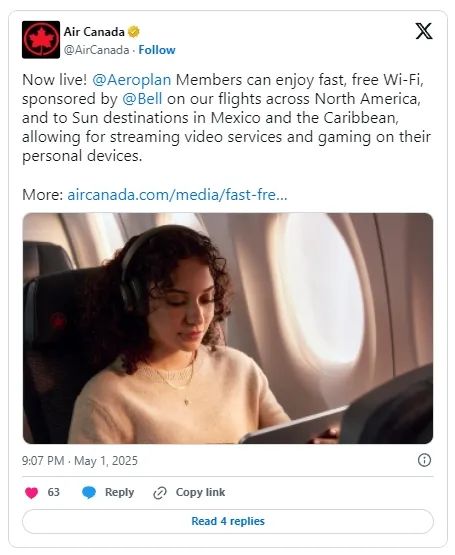Click the gold verified badge

click(x=134, y=32)
